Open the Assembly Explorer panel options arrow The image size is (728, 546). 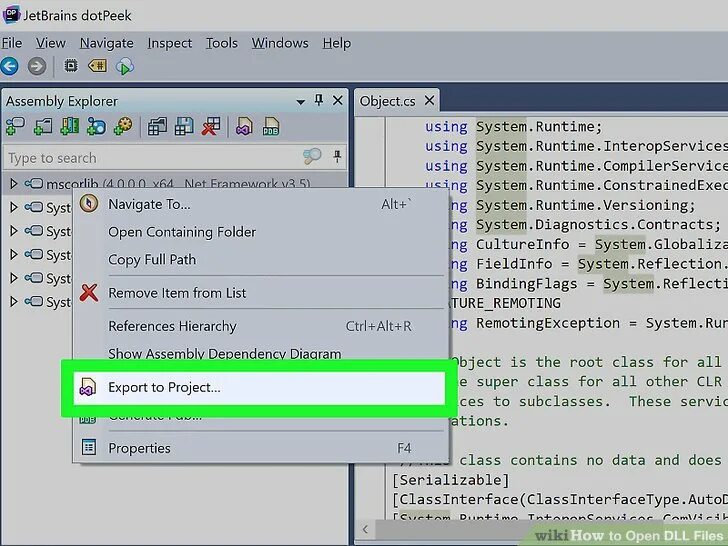pyautogui.click(x=301, y=102)
